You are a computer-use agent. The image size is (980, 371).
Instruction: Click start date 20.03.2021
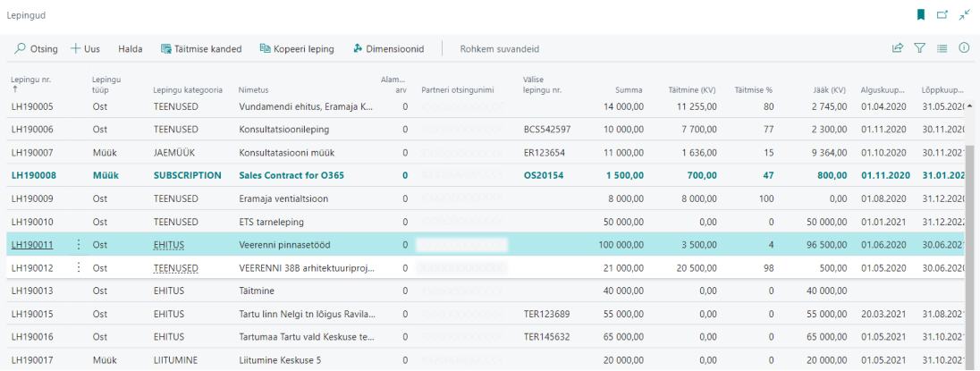883,314
